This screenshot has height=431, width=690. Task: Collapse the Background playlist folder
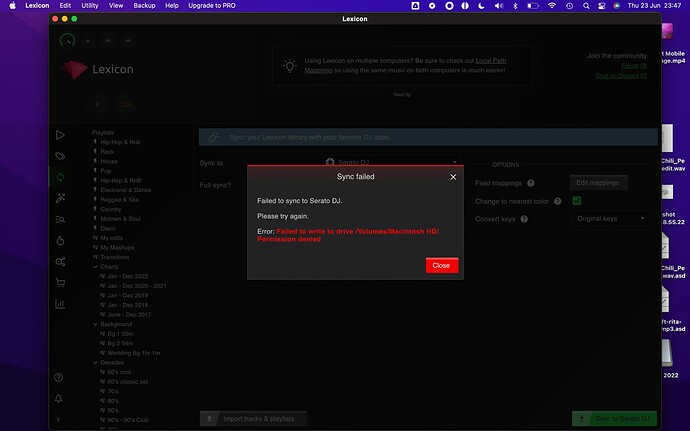[95, 324]
